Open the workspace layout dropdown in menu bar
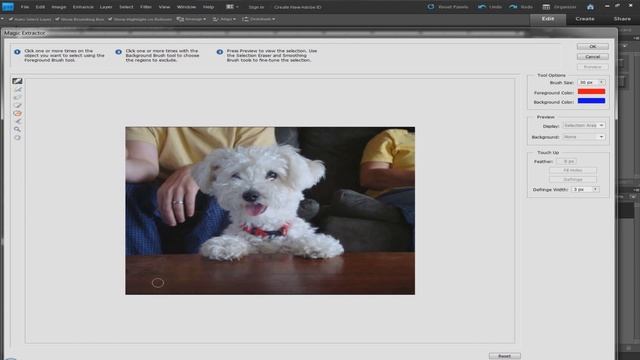 [232, 7]
